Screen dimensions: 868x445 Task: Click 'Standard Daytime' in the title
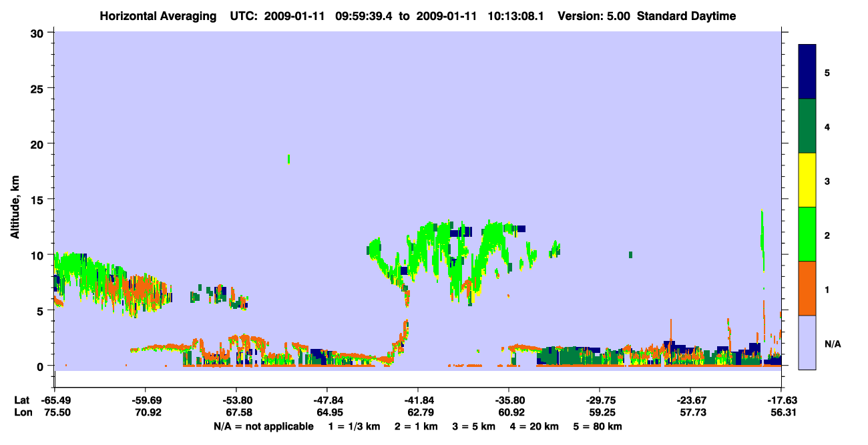(686, 16)
